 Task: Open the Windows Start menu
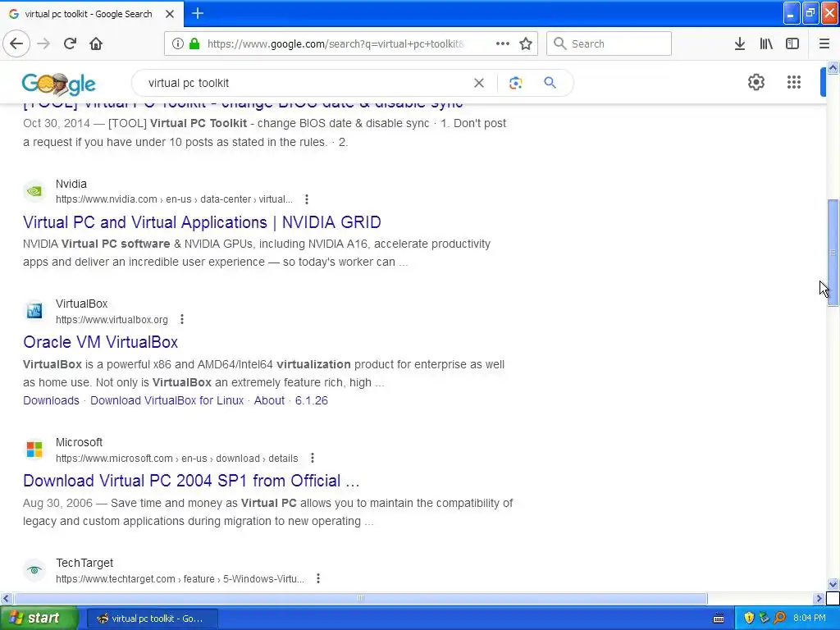point(38,619)
